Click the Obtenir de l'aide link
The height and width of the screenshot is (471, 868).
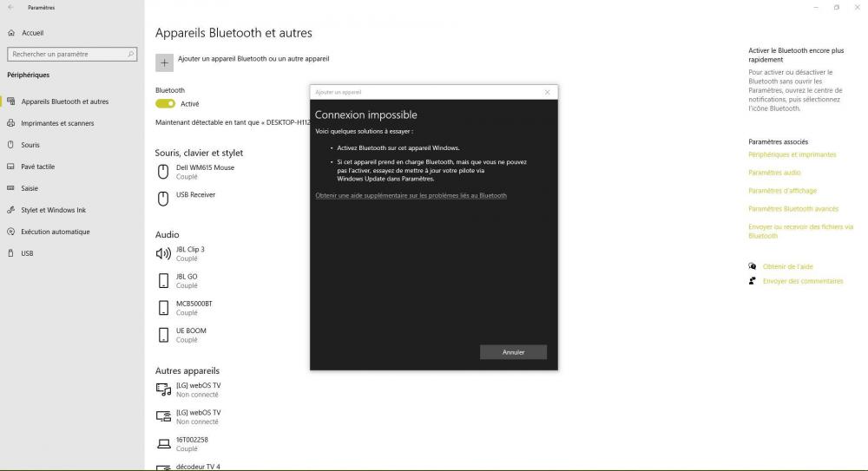[x=788, y=267]
